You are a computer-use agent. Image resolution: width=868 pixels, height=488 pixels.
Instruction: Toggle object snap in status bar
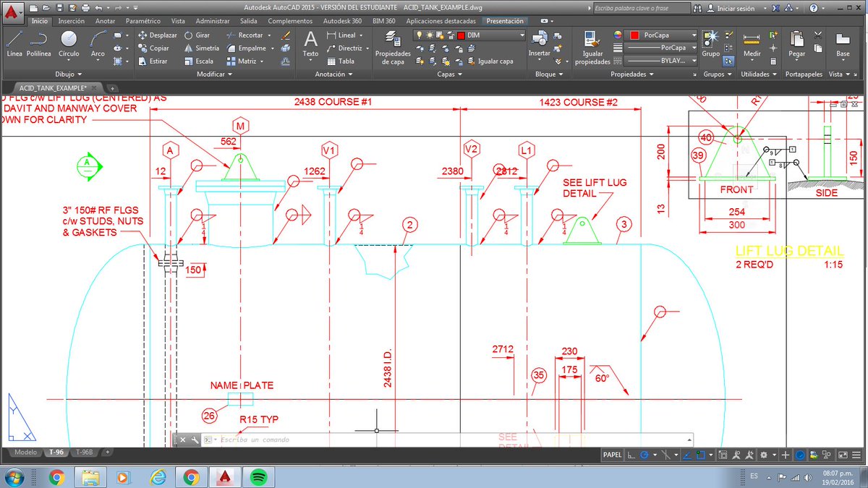(702, 455)
